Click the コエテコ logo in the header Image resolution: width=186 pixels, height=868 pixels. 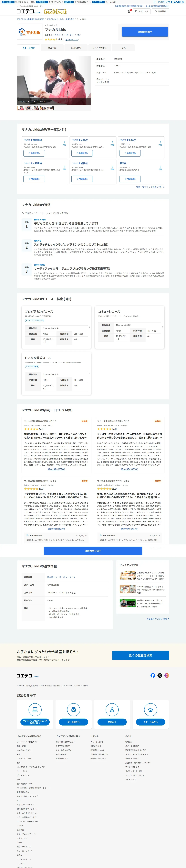click(x=29, y=11)
